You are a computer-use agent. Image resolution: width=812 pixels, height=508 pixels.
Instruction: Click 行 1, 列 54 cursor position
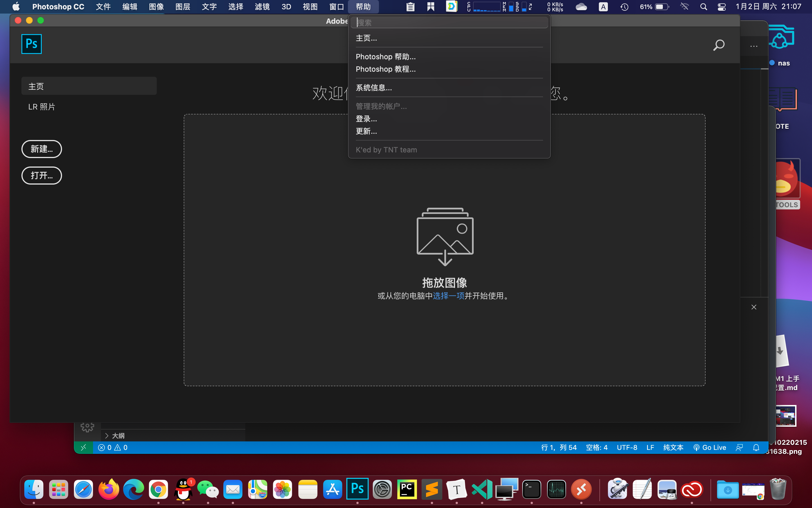coord(559,448)
